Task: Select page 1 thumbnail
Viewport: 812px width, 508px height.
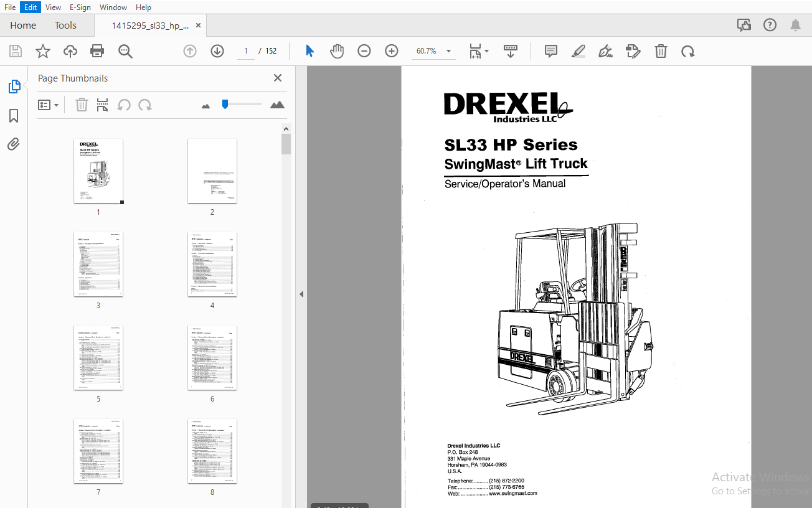Action: click(x=98, y=171)
